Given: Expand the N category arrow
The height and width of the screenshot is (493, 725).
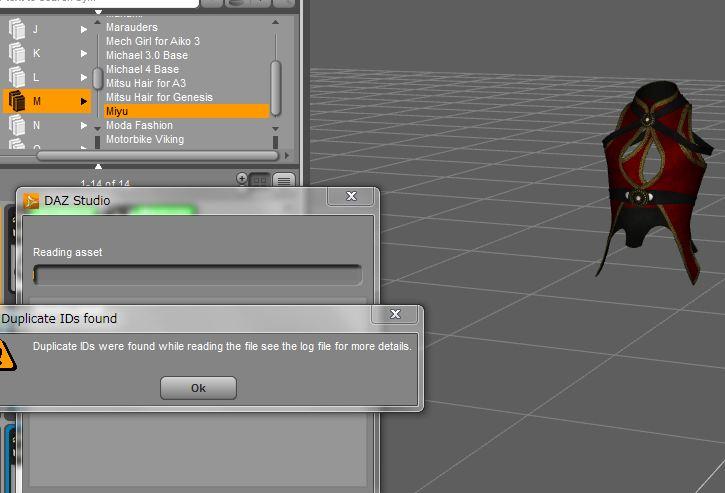Looking at the screenshot, I should click(x=84, y=125).
